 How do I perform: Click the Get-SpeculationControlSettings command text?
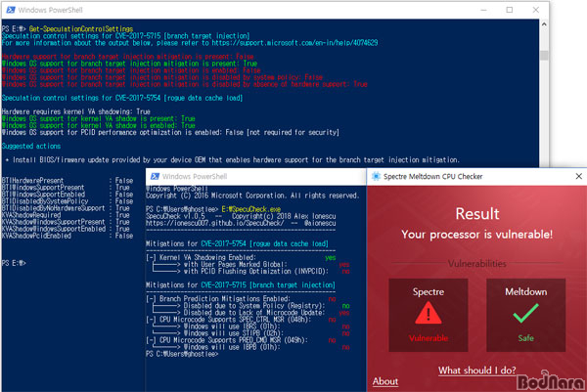click(x=81, y=28)
